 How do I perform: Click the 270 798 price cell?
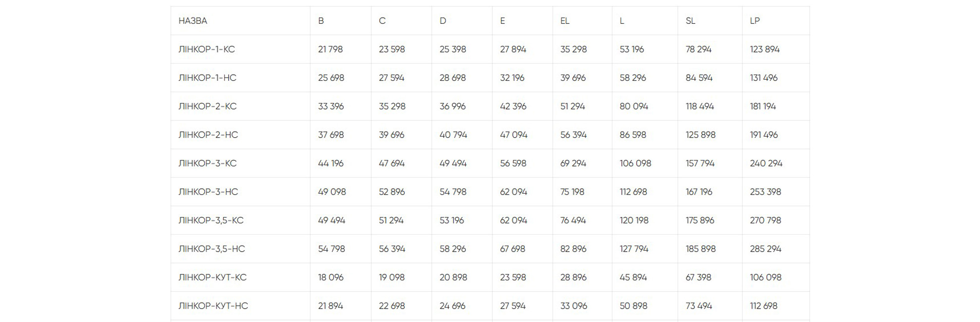765,220
